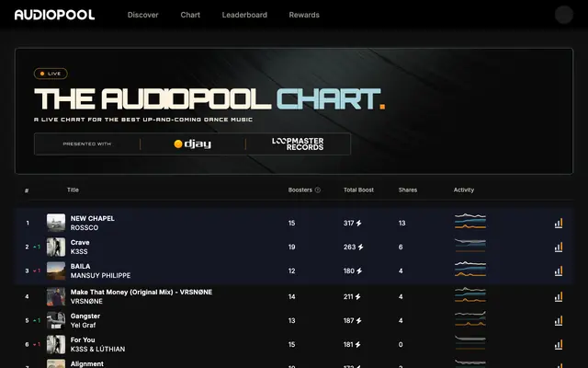Open Make That Money album artwork
Screen dimensions: 588x368
tap(56, 296)
